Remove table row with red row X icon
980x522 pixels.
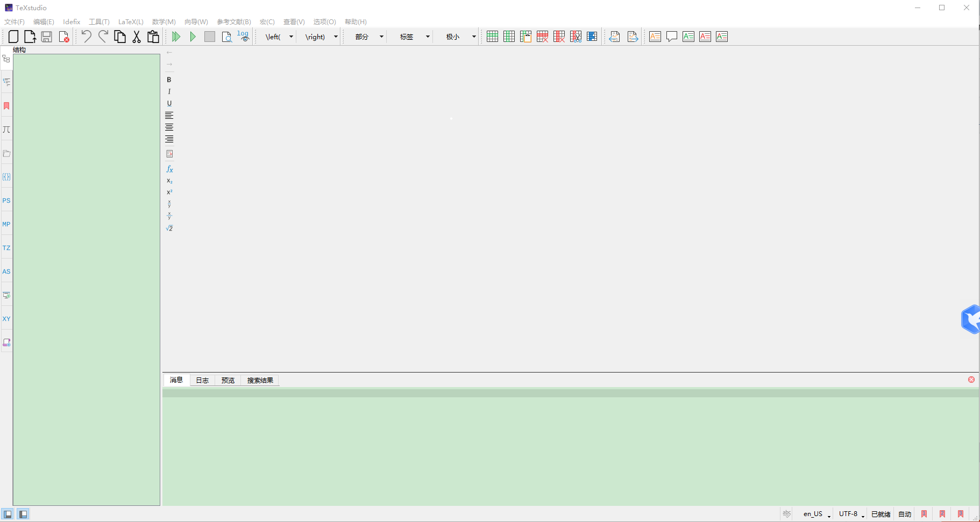(542, 37)
